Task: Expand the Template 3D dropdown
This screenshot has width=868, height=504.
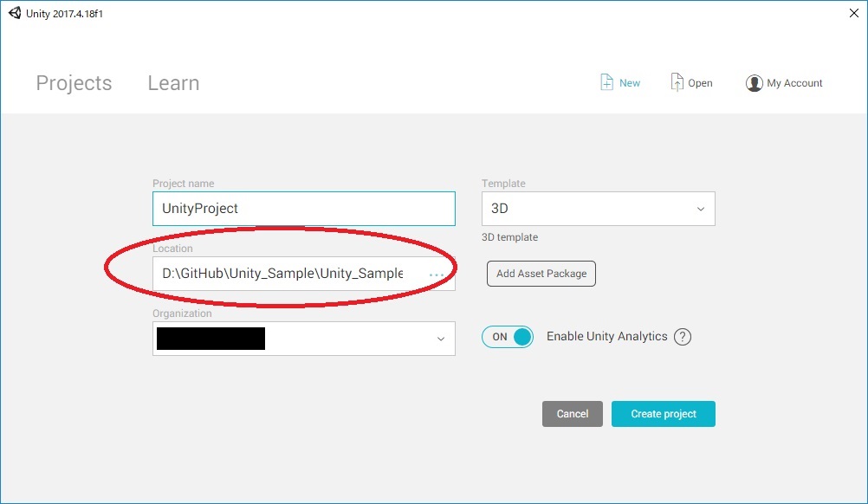Action: 599,209
